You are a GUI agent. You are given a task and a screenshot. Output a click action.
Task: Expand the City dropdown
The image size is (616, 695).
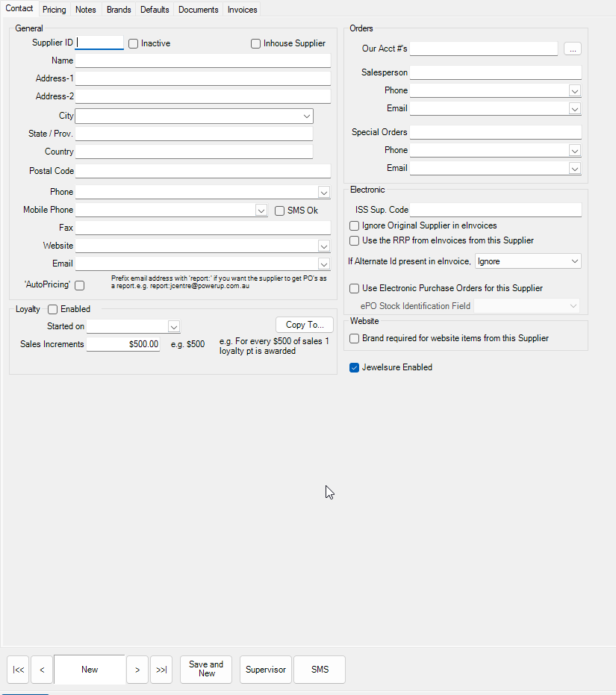pyautogui.click(x=306, y=116)
